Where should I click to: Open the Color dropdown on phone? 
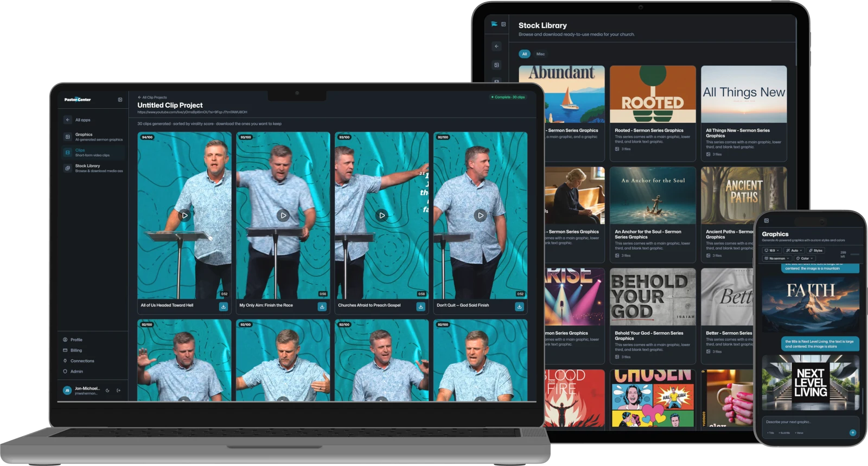805,258
